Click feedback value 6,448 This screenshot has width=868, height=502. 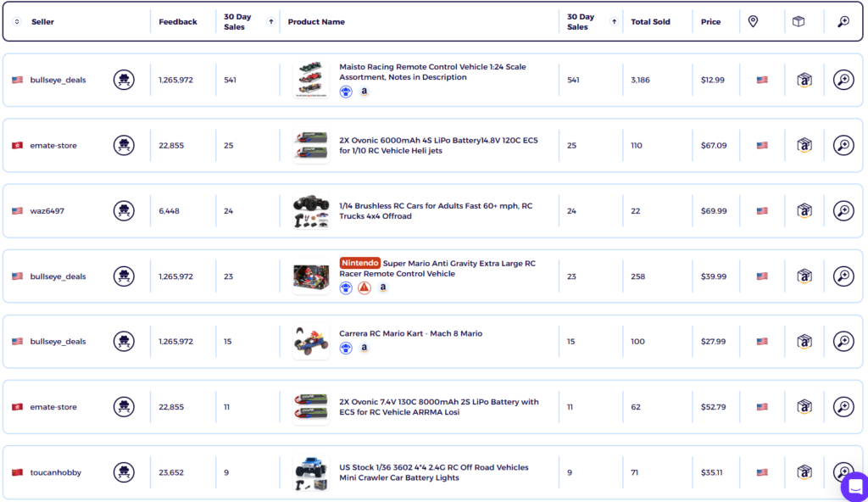tap(169, 210)
